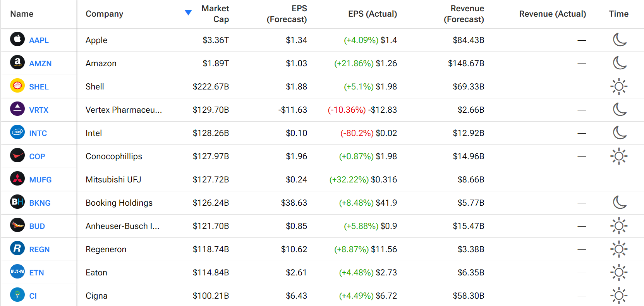This screenshot has height=306, width=644.
Task: Open the REGN ticker link
Action: coord(39,249)
